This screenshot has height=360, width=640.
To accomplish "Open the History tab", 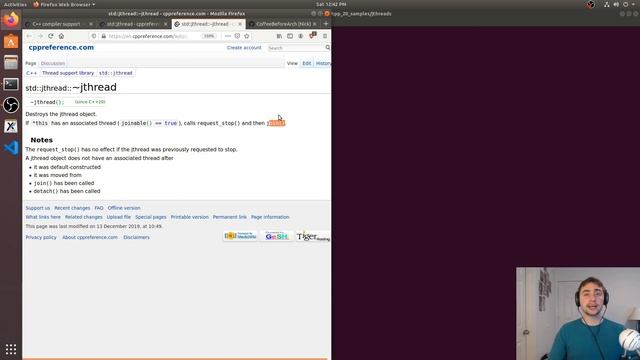I will click(x=322, y=63).
